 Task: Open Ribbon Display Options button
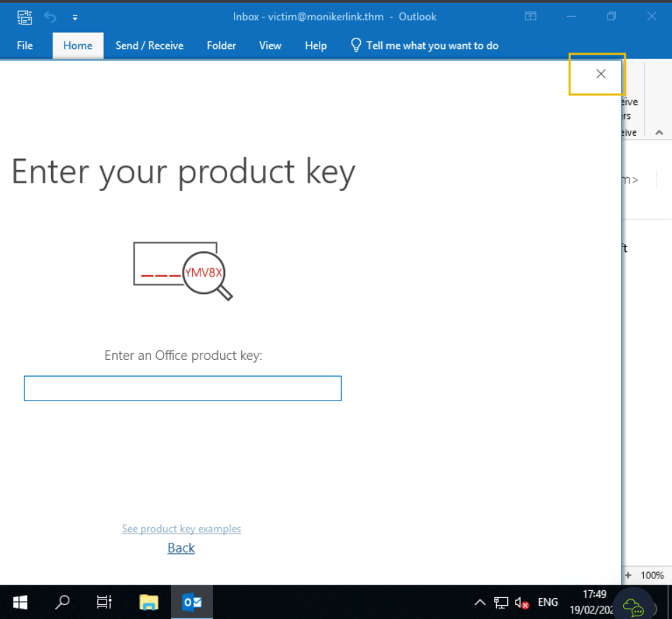pyautogui.click(x=530, y=16)
